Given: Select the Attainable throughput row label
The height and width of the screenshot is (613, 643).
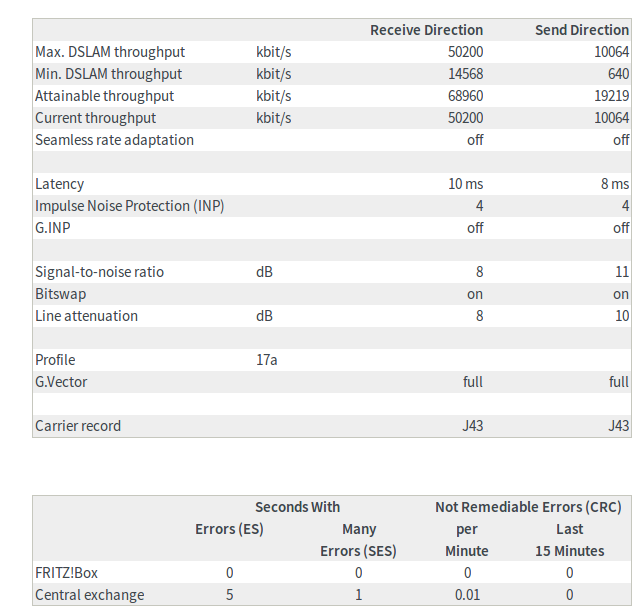Looking at the screenshot, I should (x=105, y=96).
